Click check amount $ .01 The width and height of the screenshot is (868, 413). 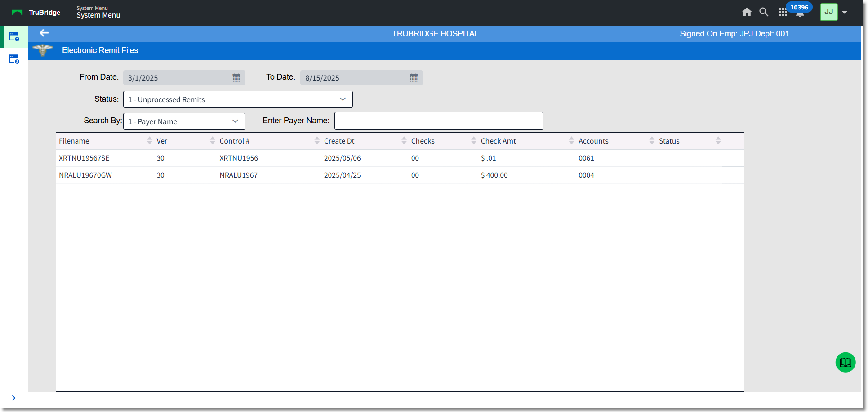pyautogui.click(x=489, y=158)
